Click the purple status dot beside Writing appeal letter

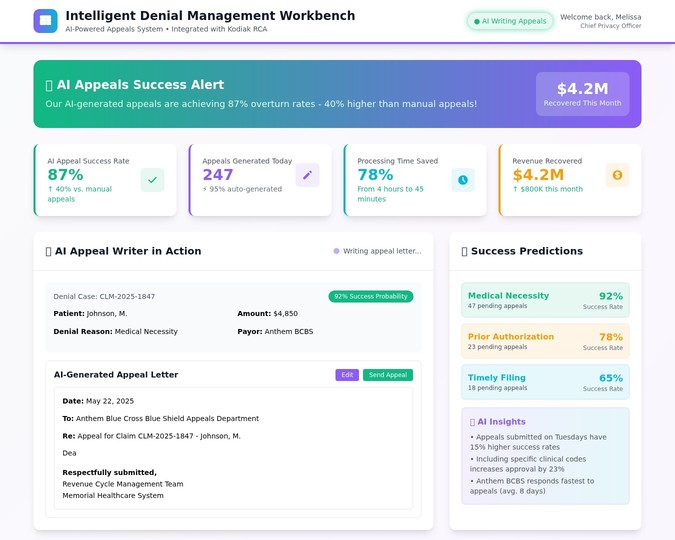[x=336, y=251]
